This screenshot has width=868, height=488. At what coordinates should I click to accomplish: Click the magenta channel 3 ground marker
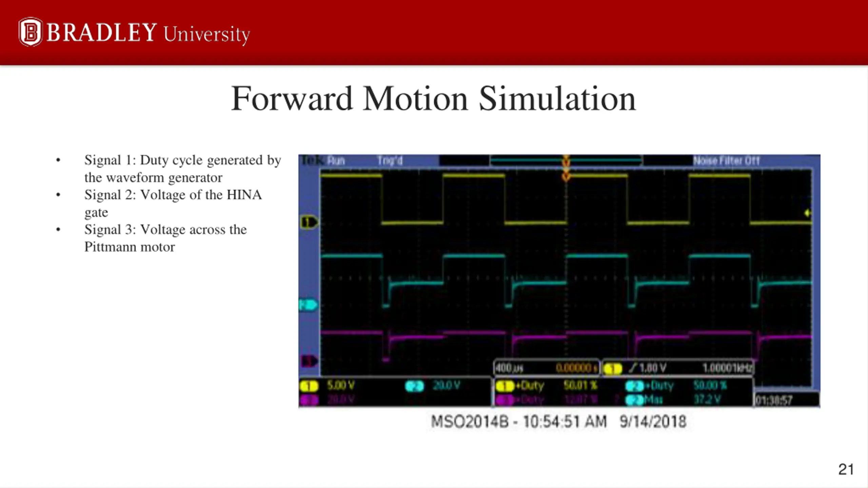click(x=310, y=361)
